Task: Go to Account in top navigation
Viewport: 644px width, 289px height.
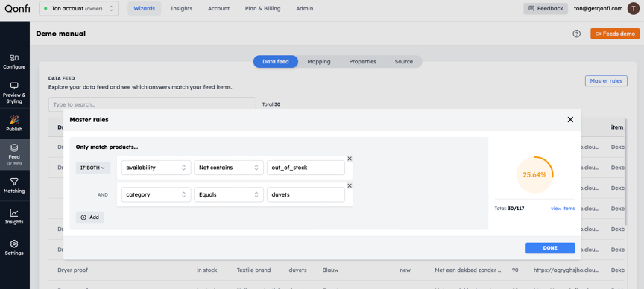Action: point(218,8)
